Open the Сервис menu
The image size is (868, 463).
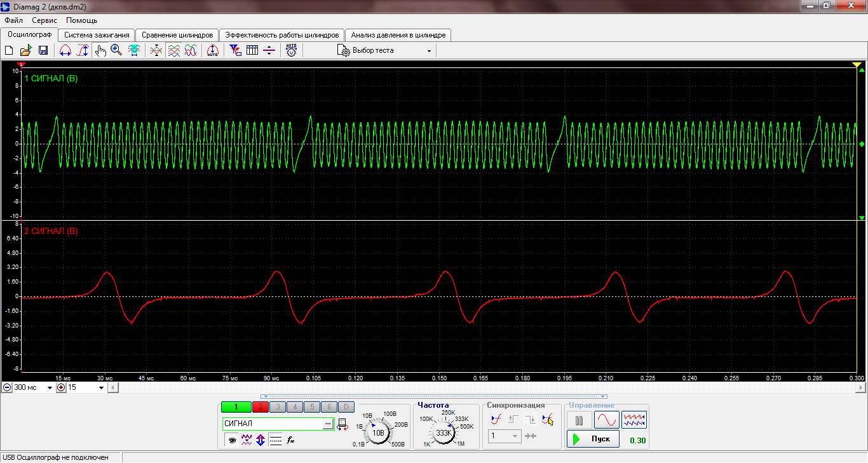pyautogui.click(x=44, y=20)
